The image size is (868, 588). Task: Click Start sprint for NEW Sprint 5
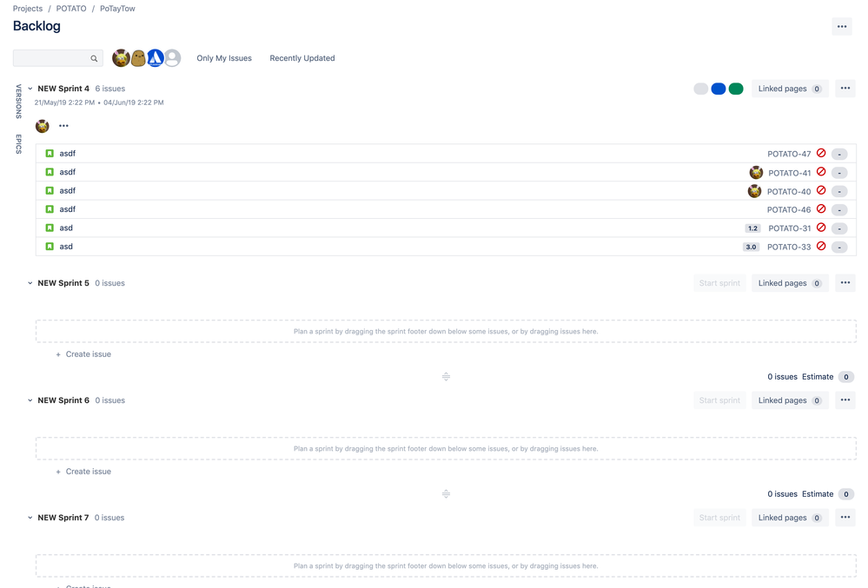[x=719, y=282]
